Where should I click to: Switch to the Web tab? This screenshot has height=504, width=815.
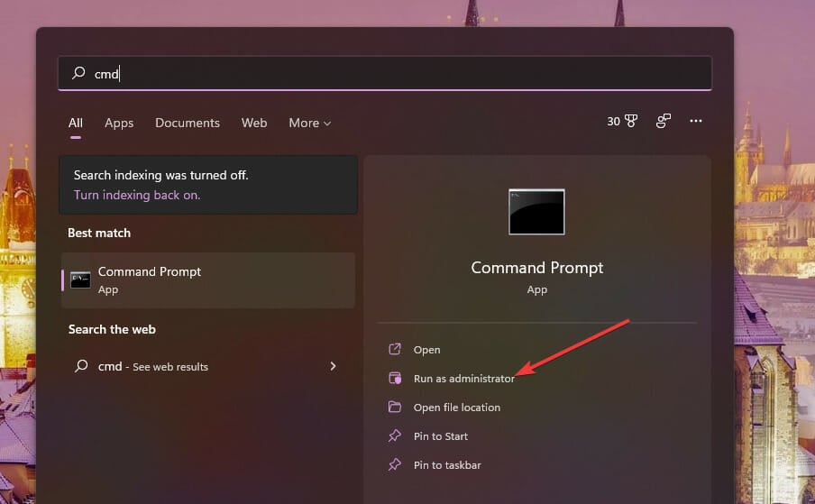click(254, 124)
